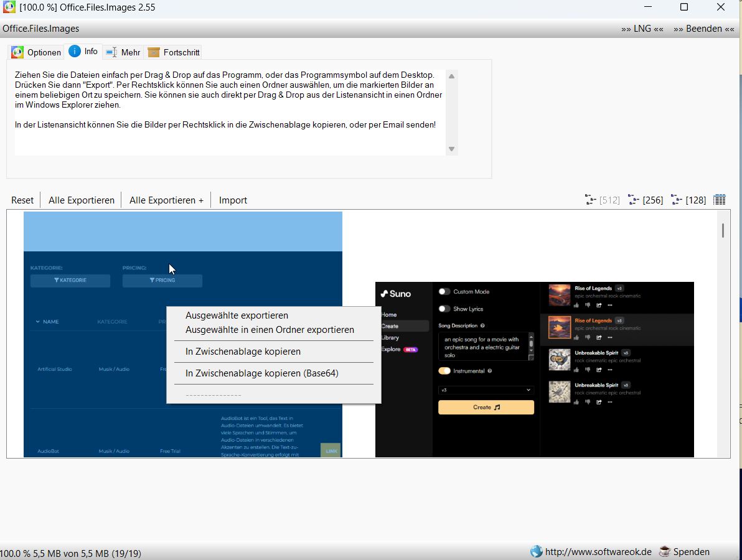Click the info description text area
Viewport: 742px width, 560px height.
click(x=230, y=113)
